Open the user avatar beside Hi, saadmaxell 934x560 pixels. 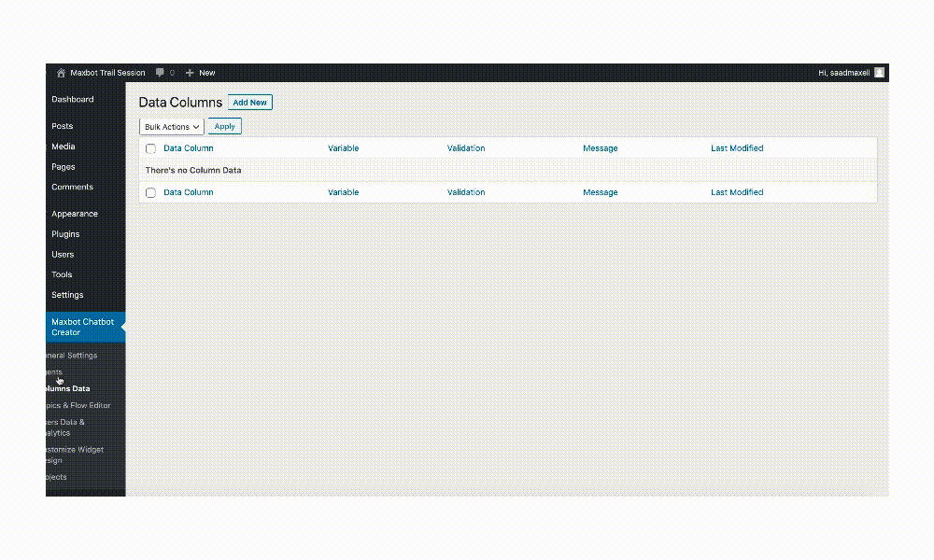(x=879, y=73)
